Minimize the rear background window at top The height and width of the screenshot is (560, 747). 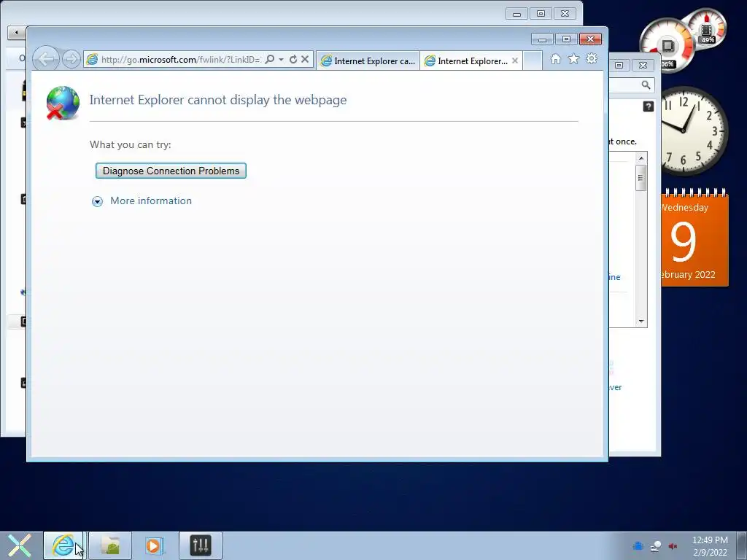(516, 14)
